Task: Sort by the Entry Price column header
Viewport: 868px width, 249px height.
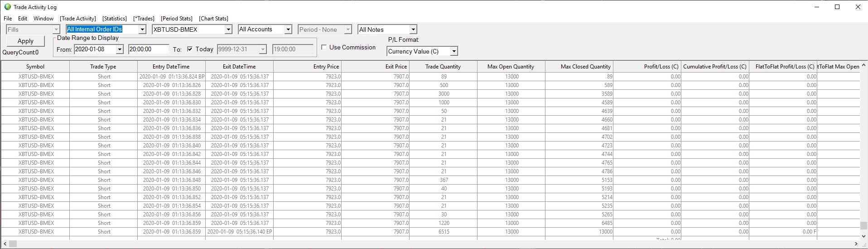Action: pos(307,67)
